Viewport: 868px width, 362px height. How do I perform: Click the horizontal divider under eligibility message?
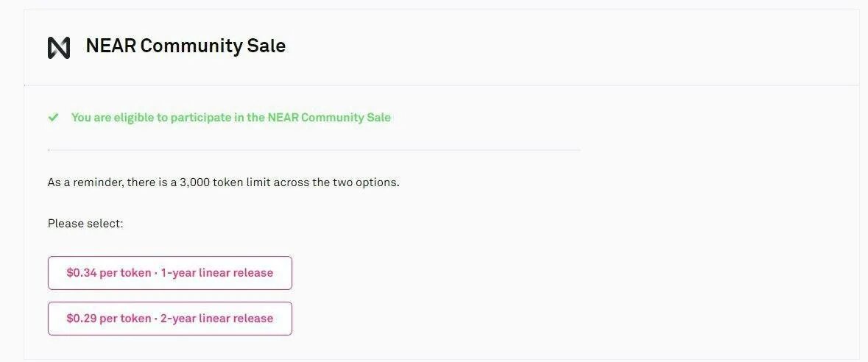314,150
